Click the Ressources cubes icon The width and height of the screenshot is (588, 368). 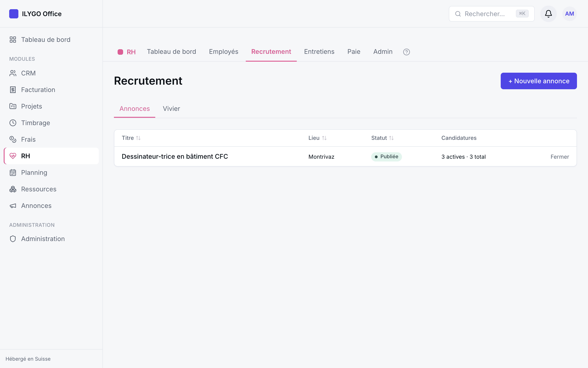(13, 189)
